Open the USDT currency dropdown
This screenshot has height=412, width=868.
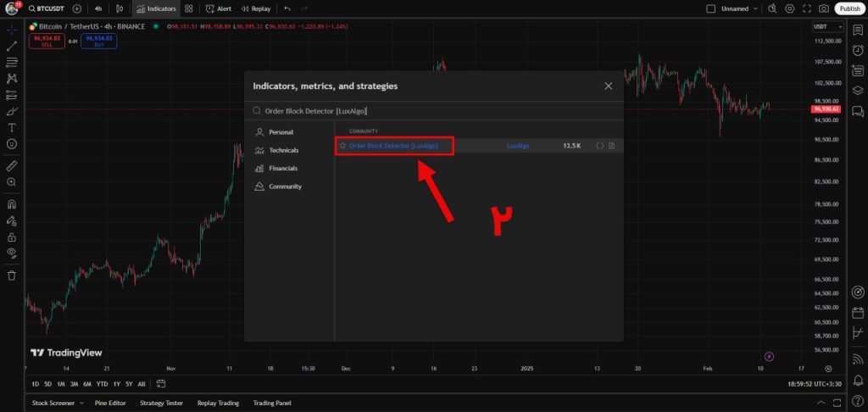pyautogui.click(x=828, y=26)
